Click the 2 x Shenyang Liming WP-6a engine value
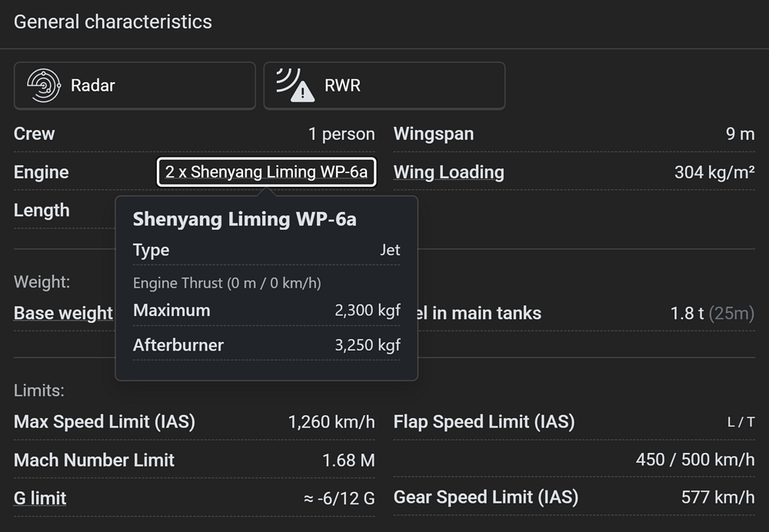The width and height of the screenshot is (769, 532). click(266, 172)
